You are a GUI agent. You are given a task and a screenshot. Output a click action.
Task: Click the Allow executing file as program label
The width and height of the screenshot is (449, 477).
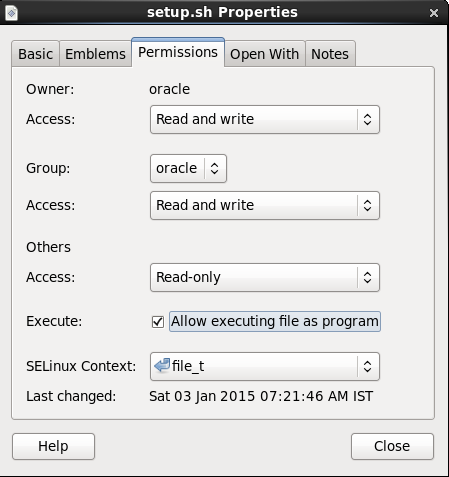coord(275,321)
